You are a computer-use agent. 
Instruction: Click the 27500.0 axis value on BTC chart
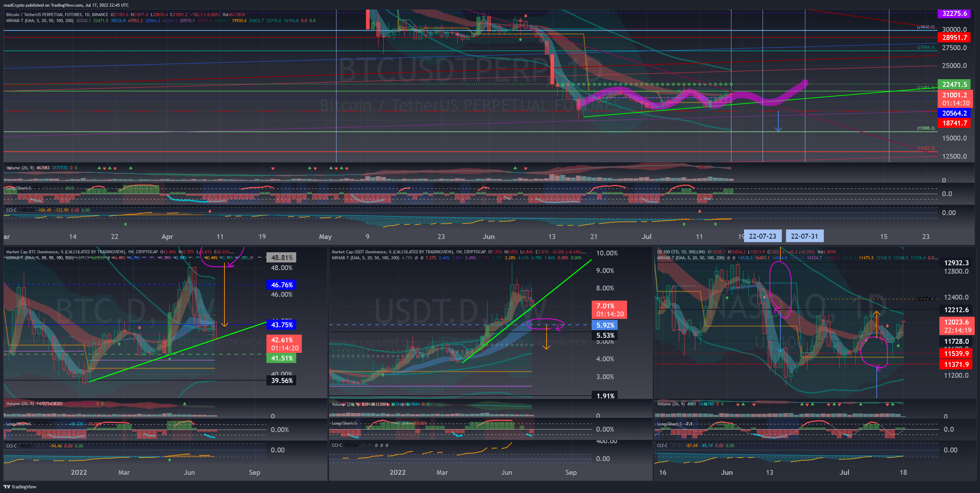[954, 48]
